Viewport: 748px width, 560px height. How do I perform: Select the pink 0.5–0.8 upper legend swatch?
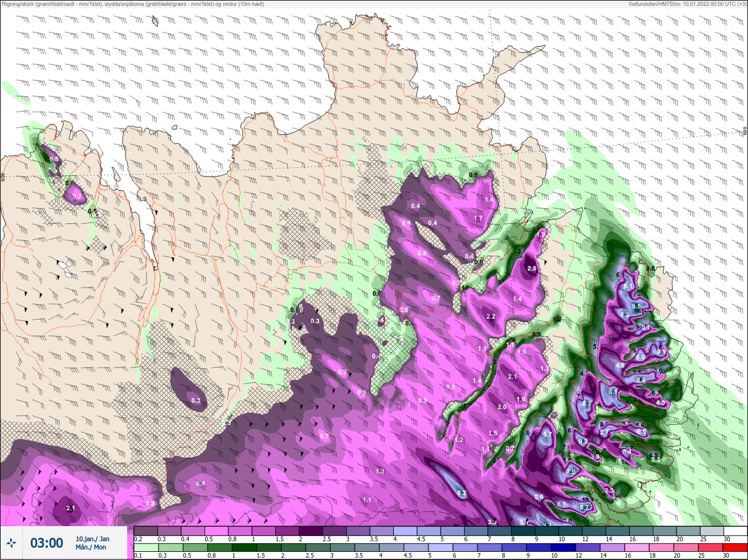(x=216, y=531)
